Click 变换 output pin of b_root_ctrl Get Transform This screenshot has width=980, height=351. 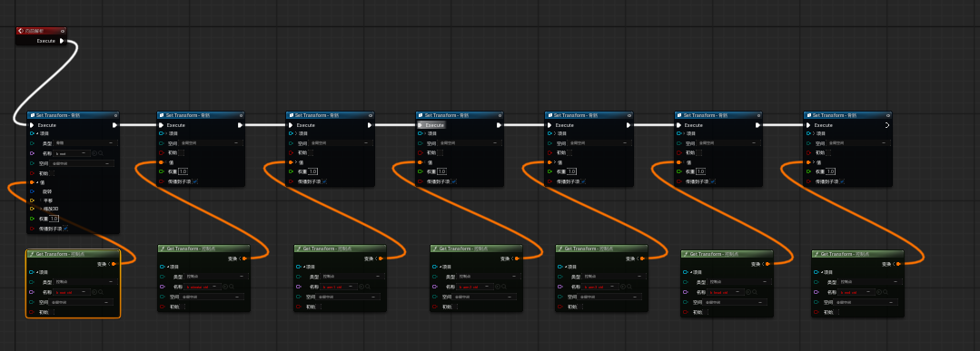pos(114,264)
